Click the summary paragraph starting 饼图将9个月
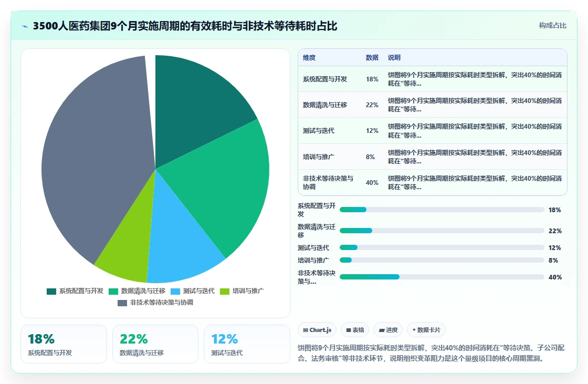This screenshot has width=588, height=384. (431, 353)
